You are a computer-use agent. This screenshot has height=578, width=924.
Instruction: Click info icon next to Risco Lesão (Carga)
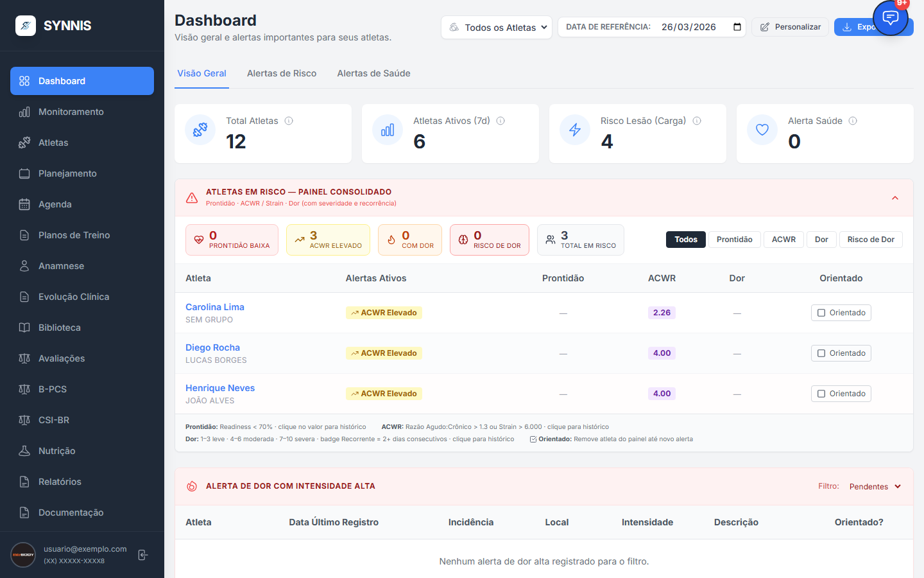coord(697,121)
